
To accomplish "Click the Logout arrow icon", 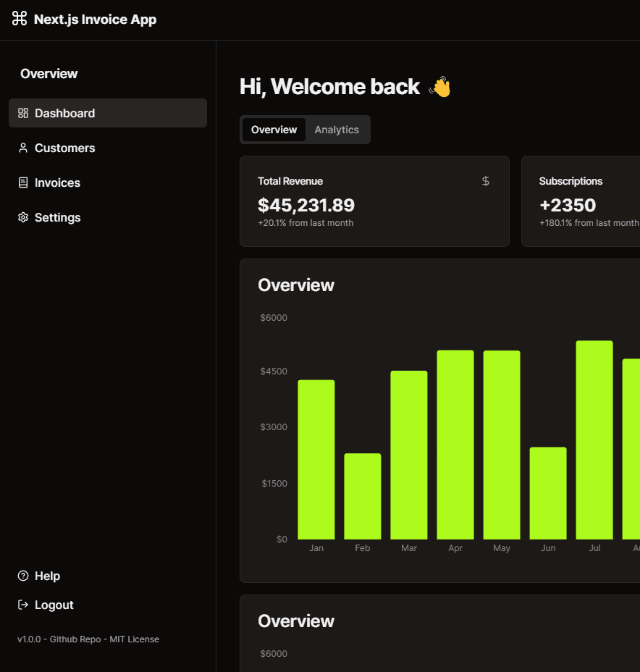I will point(22,605).
